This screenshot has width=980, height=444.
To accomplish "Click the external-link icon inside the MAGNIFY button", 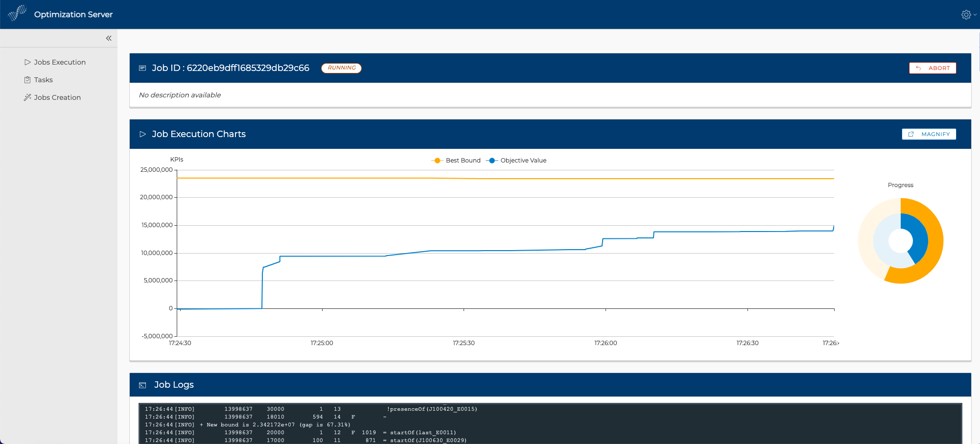I will coord(911,134).
